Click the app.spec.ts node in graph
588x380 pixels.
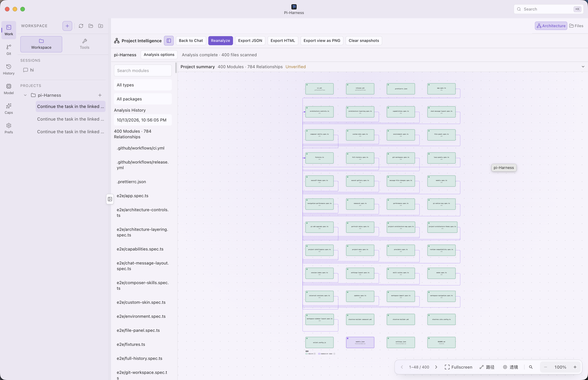pos(441,89)
